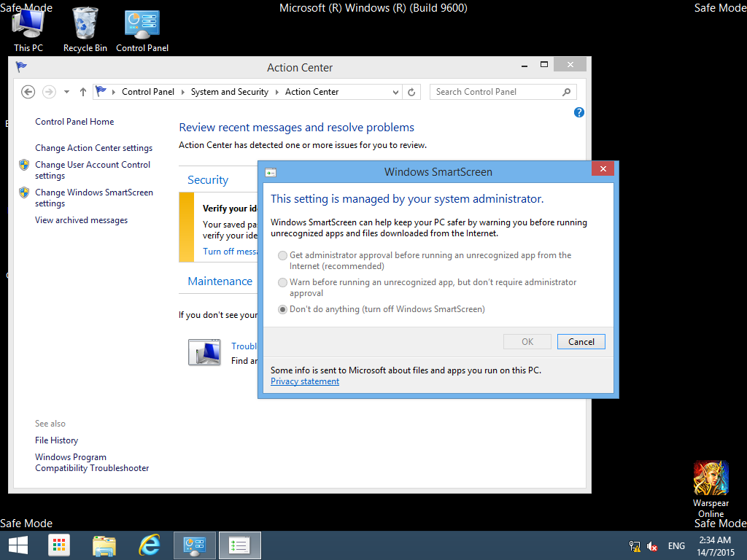Open Control Panel Home link
Viewport: 747px width, 560px height.
tap(74, 122)
